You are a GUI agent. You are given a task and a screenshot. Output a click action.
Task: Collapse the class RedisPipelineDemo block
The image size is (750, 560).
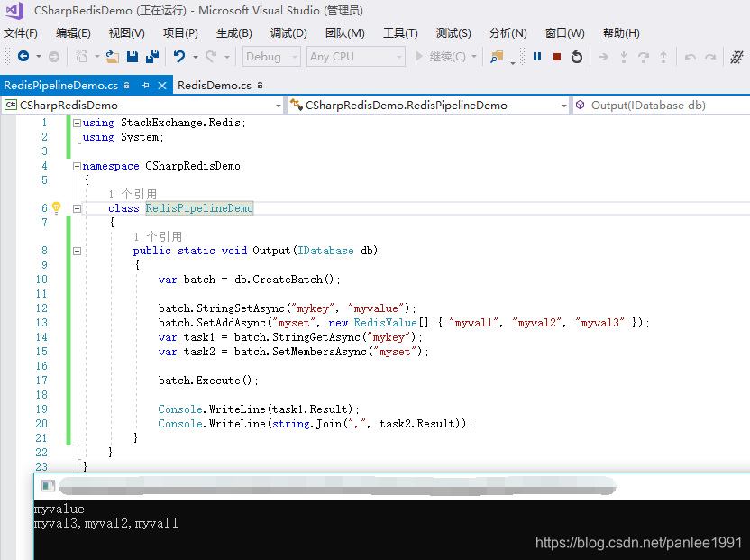(77, 208)
